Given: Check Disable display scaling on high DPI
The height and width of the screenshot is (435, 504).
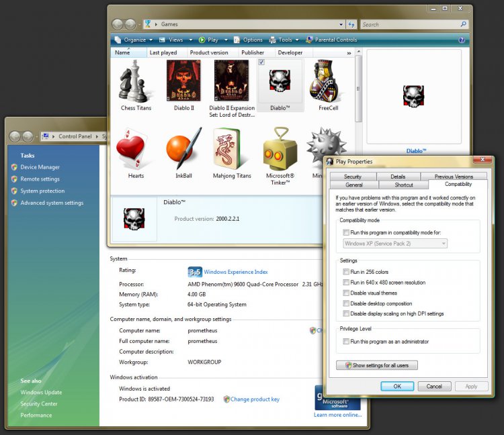Looking at the screenshot, I should coord(346,313).
